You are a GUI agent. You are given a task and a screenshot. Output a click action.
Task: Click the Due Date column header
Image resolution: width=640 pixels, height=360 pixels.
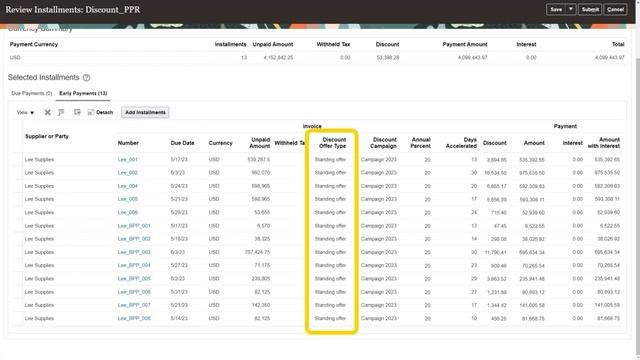[x=182, y=143]
